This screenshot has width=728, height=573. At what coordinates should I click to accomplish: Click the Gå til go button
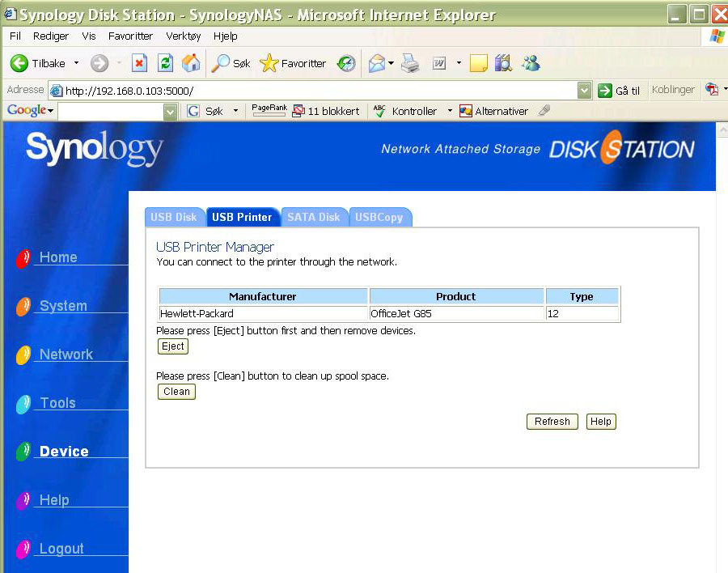(619, 91)
